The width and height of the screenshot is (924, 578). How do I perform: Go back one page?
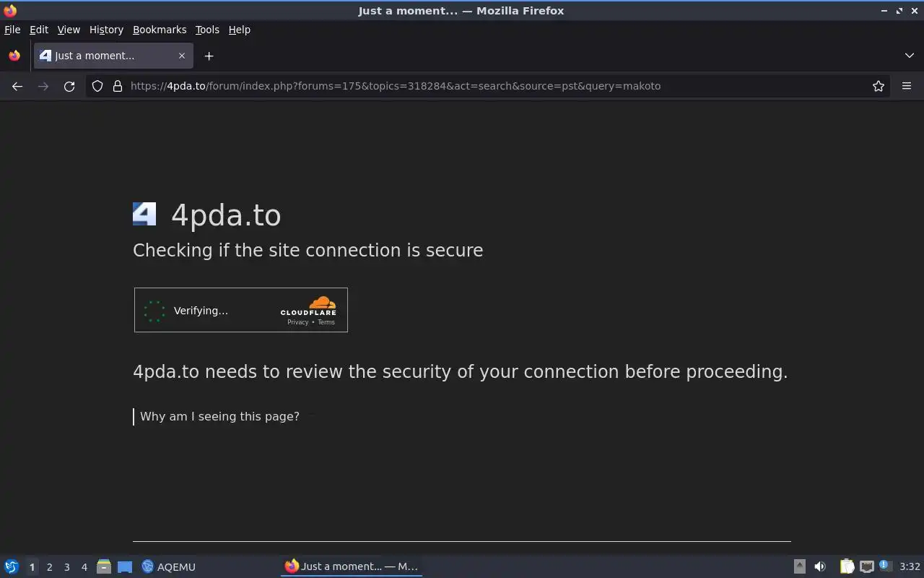[17, 86]
